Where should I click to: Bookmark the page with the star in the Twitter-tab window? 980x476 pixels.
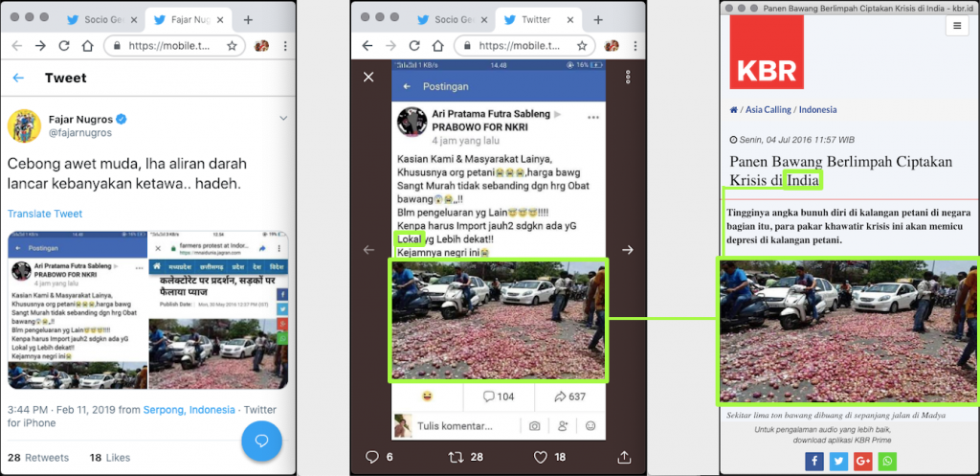coord(579,45)
